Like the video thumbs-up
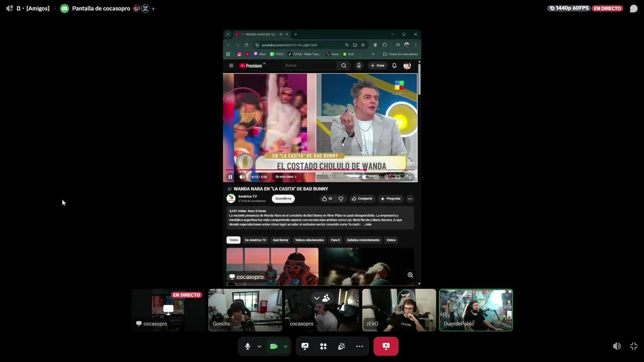 click(327, 199)
